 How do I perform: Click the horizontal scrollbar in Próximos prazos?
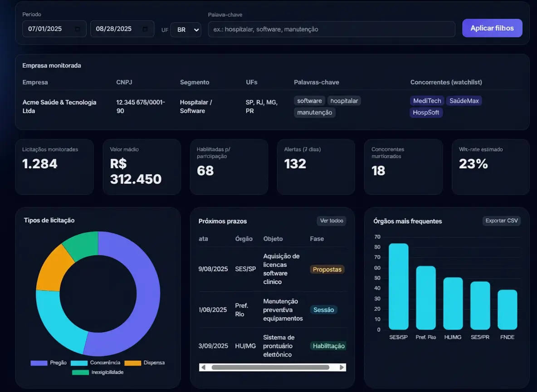tap(272, 367)
